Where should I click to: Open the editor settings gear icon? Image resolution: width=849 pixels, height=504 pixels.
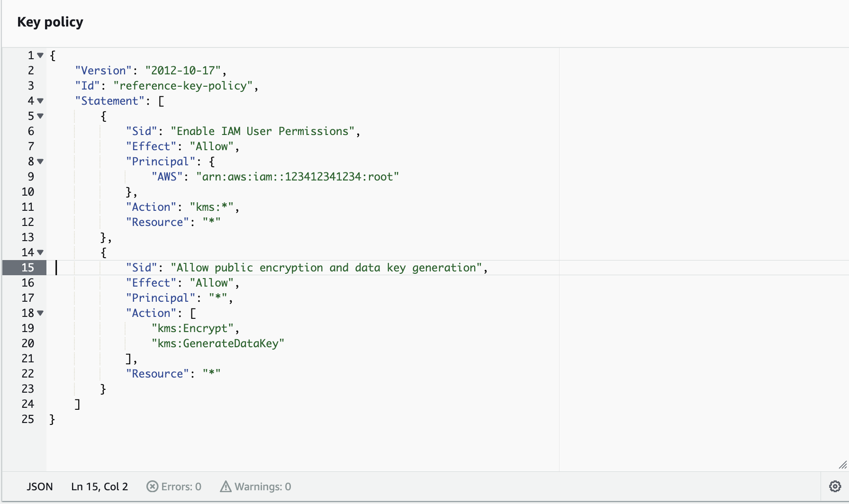click(x=835, y=486)
